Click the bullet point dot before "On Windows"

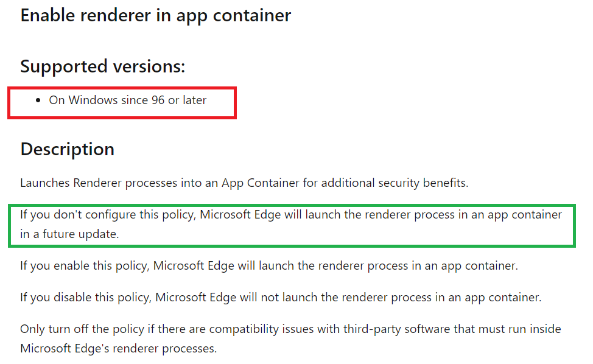[38, 100]
